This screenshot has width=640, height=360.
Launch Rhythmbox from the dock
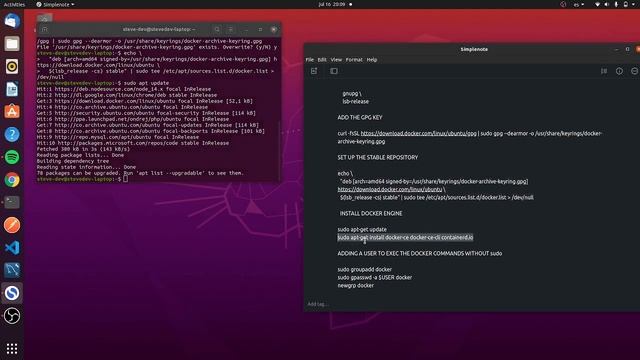[x=12, y=66]
